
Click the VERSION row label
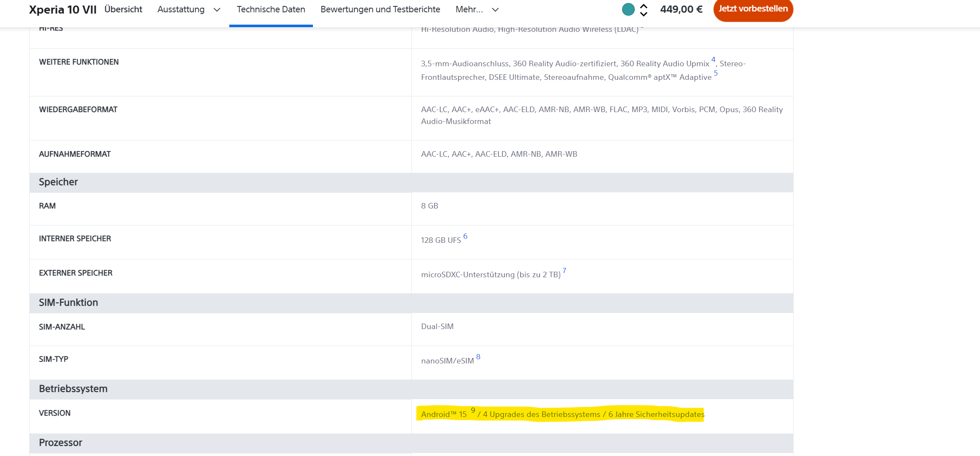click(55, 413)
